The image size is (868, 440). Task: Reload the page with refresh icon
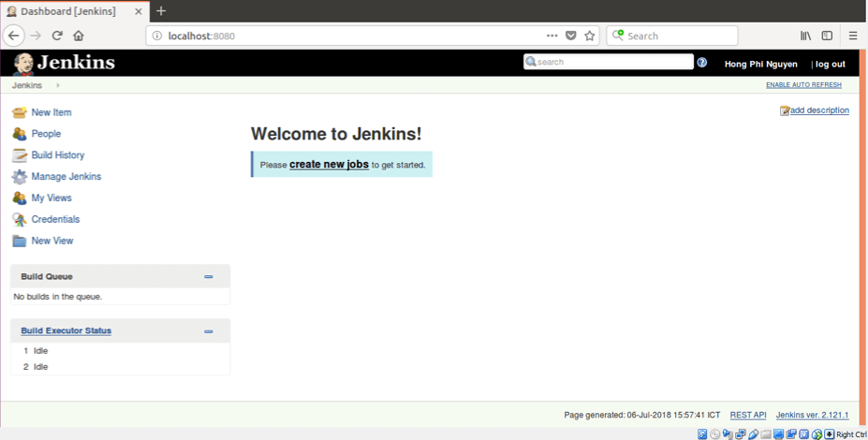(x=57, y=36)
